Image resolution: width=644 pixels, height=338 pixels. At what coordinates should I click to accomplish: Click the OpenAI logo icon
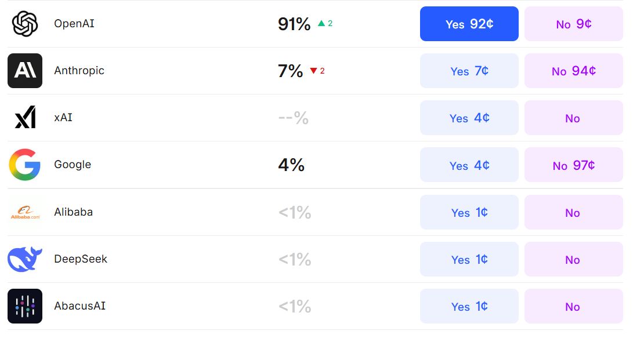click(x=25, y=24)
